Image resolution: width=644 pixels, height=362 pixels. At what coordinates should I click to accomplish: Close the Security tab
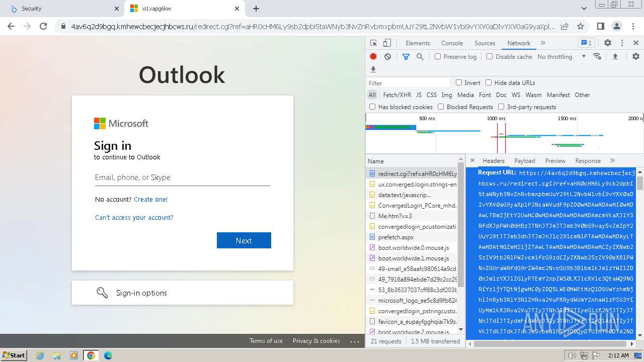pos(117,9)
